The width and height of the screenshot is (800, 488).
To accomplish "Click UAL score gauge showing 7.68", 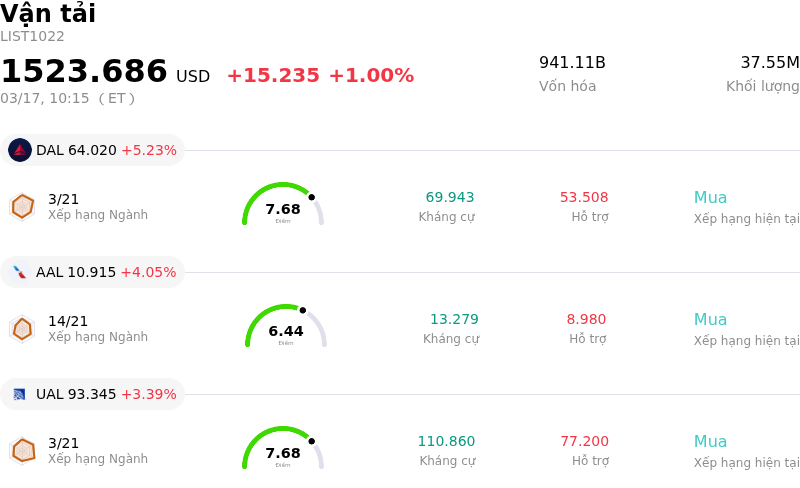I will pyautogui.click(x=283, y=449).
